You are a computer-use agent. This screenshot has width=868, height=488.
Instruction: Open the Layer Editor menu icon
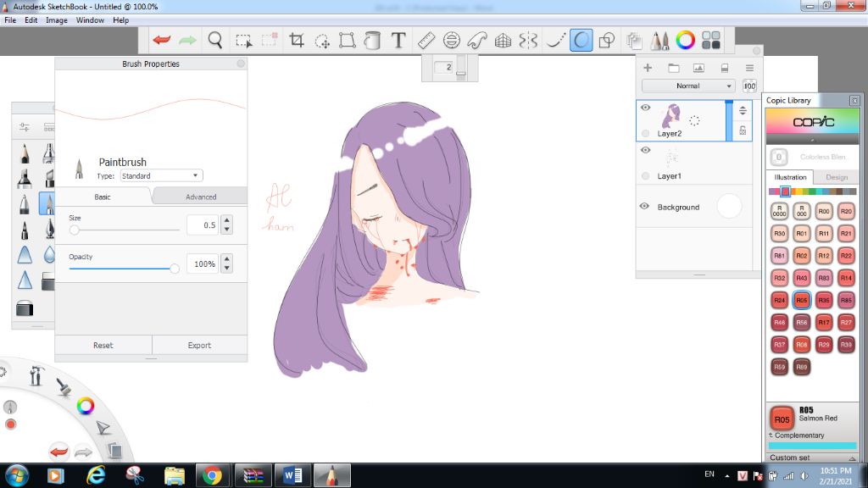(749, 68)
